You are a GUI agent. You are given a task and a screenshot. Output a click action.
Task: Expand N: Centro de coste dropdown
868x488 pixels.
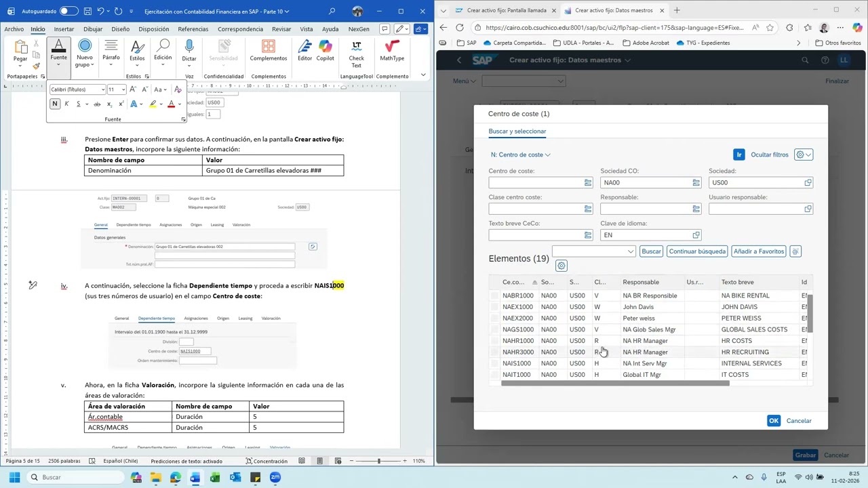(520, 155)
